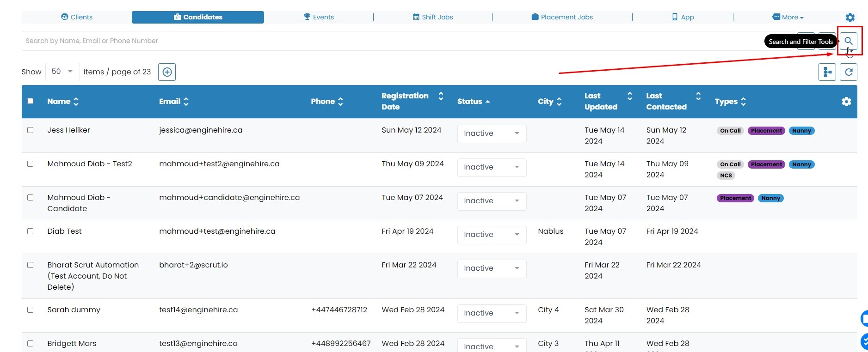The height and width of the screenshot is (352, 868).
Task: Expand status dropdown for Diab Test
Action: pyautogui.click(x=492, y=235)
